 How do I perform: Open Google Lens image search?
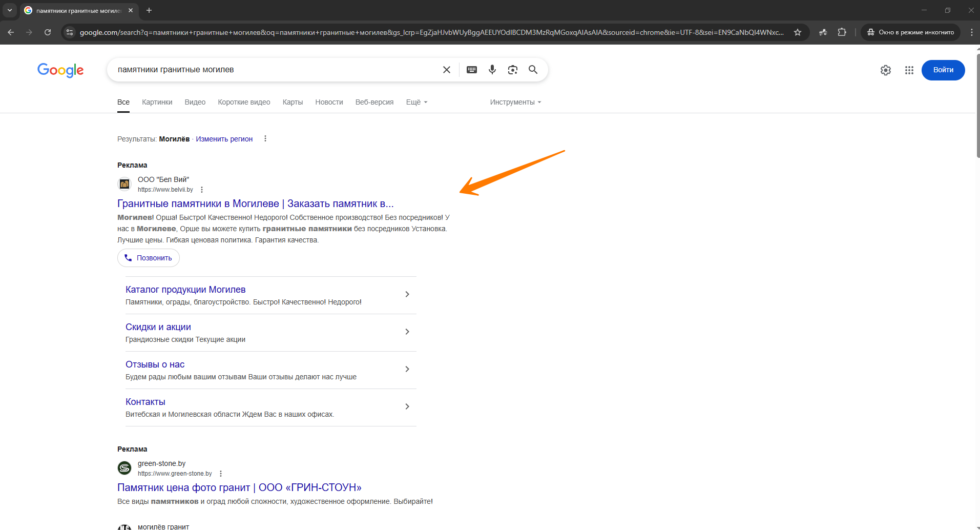513,70
